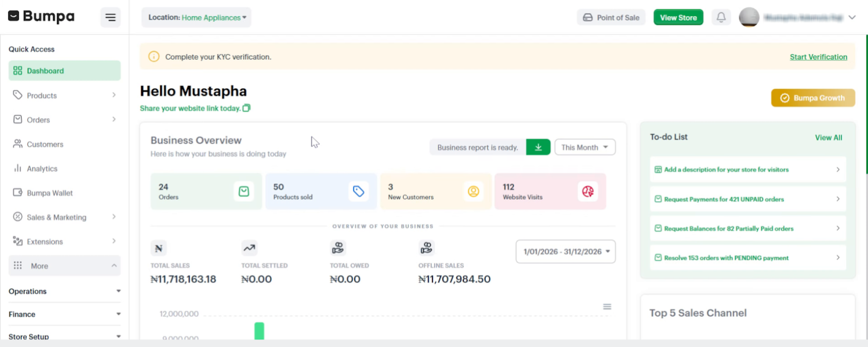Click the green sales chart bar
The image size is (868, 347).
(259, 331)
